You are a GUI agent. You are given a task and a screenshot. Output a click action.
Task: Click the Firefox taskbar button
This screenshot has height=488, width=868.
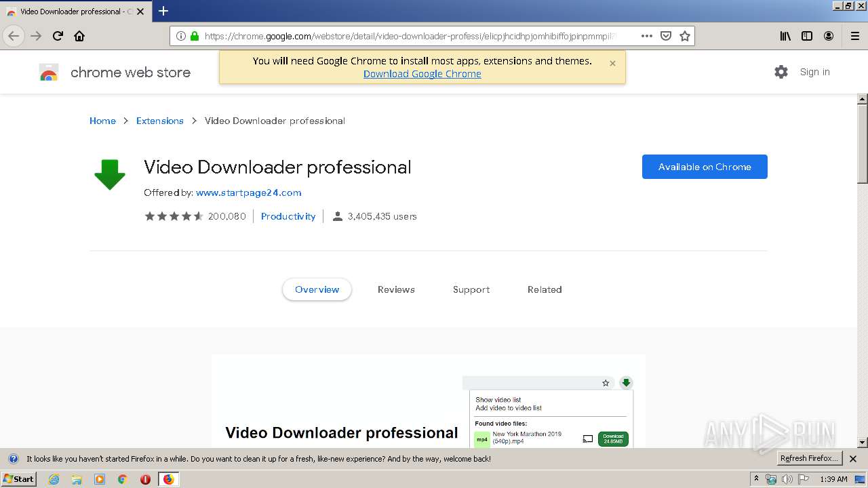(x=168, y=479)
